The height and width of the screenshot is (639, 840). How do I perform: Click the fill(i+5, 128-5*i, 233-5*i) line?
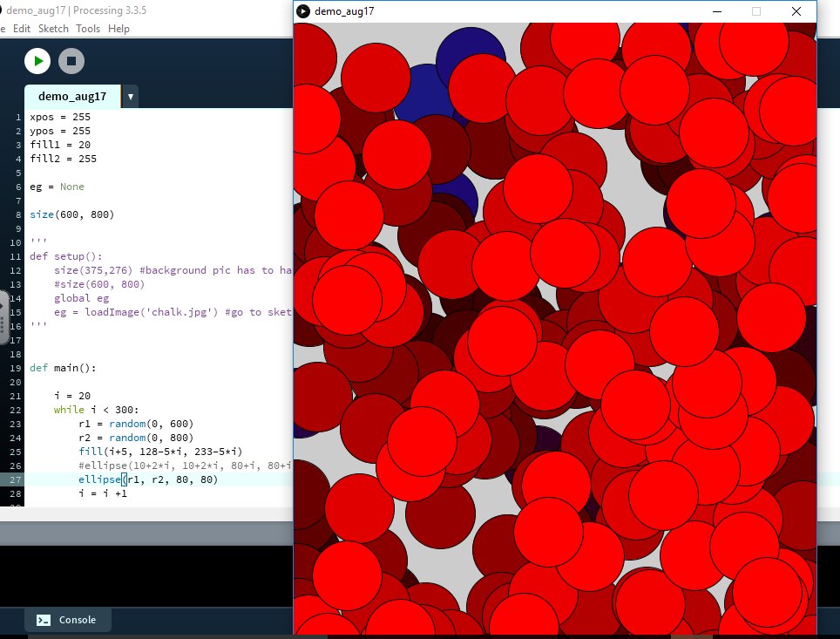point(160,452)
